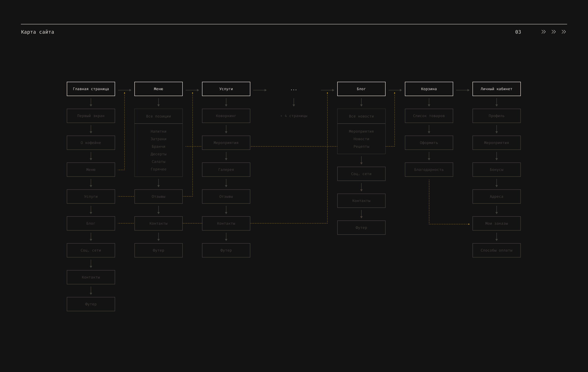Screen dimensions: 588x372
Task: Click down arrow below the ellipsis node
Action: 294,102
